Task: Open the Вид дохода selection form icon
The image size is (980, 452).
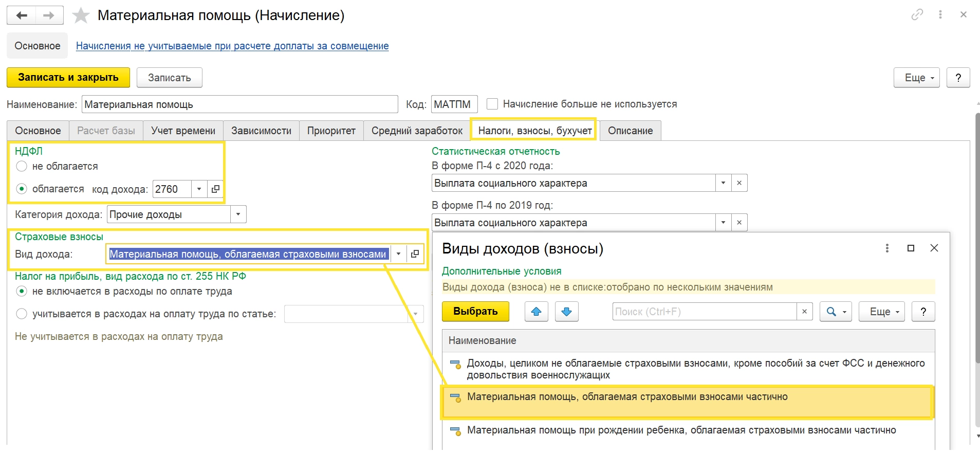Action: pos(415,254)
